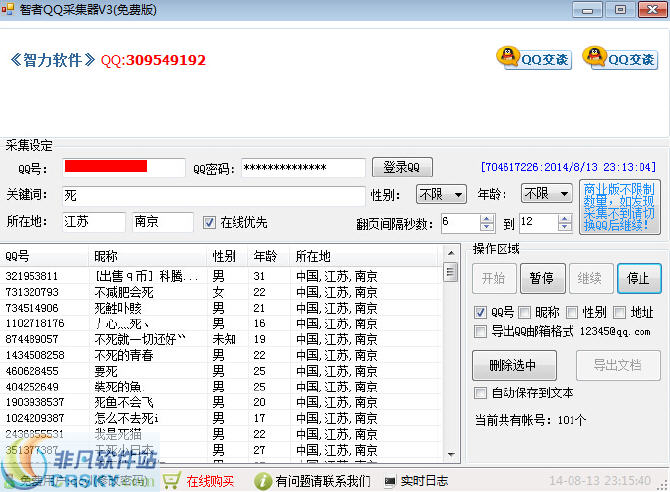Image resolution: width=670 pixels, height=492 pixels.
Task: Check 导出QQ邮箱格式 option
Action: [x=480, y=331]
